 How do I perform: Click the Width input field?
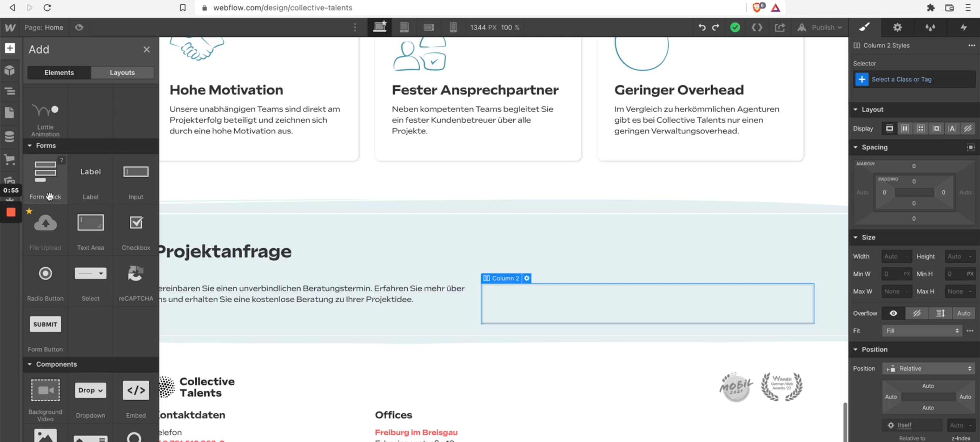(897, 256)
